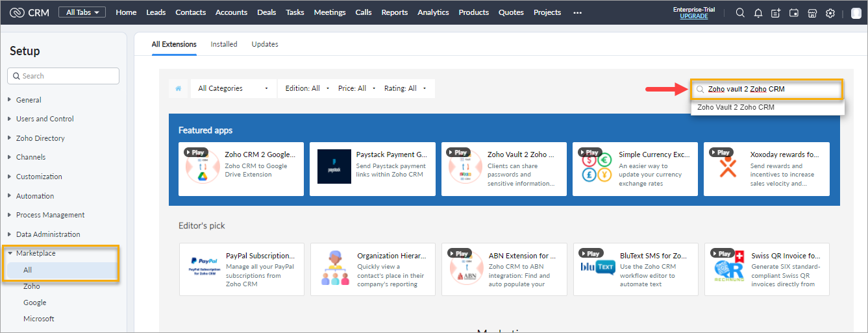Open the Price: All filter dropdown
The width and height of the screenshot is (868, 333).
point(357,88)
